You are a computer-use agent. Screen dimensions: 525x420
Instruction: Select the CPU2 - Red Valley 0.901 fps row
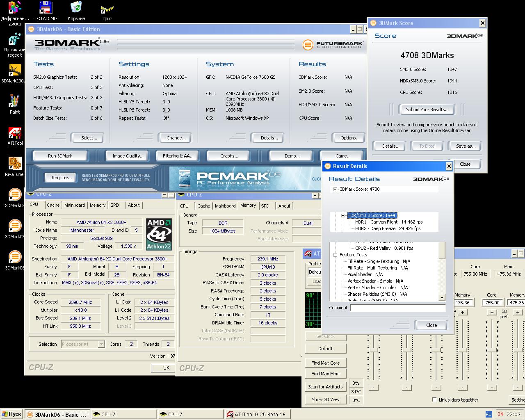point(384,248)
